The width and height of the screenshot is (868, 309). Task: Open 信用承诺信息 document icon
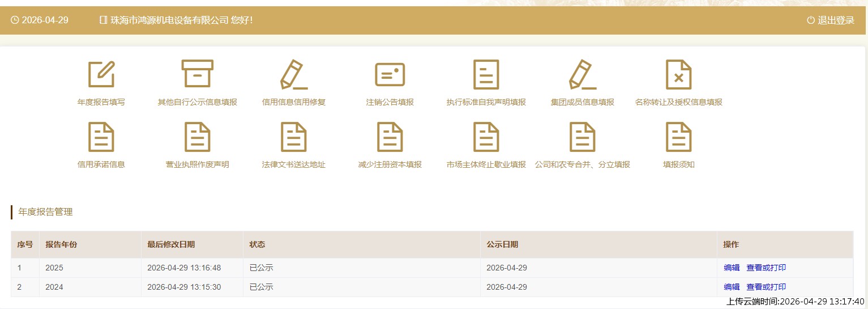tap(101, 137)
